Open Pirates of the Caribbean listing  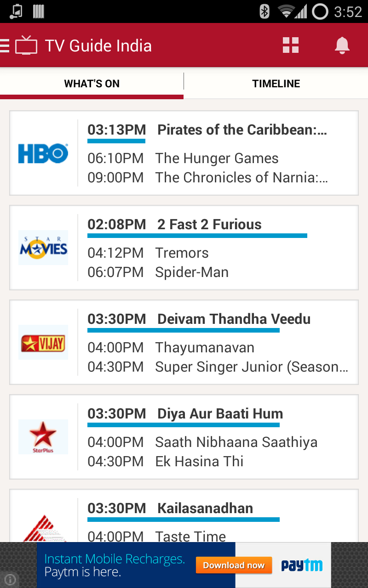point(242,130)
